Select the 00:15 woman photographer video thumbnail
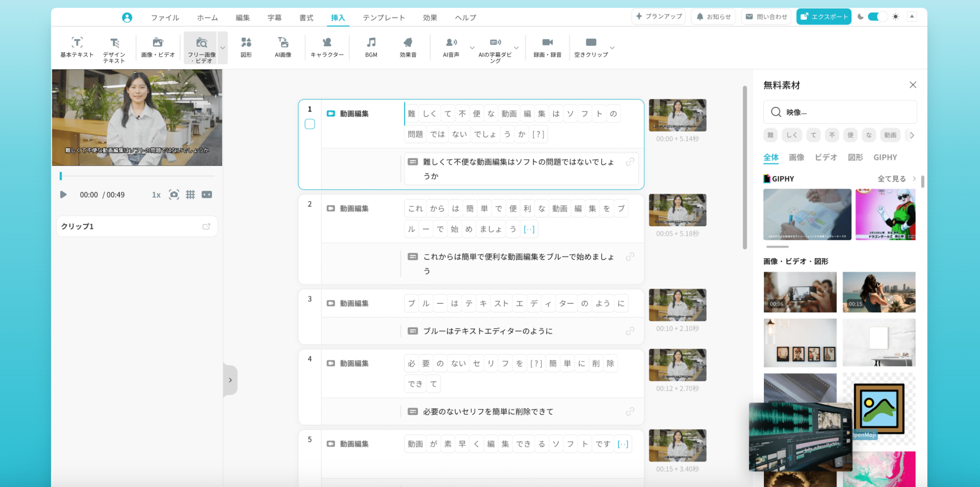 (x=879, y=292)
